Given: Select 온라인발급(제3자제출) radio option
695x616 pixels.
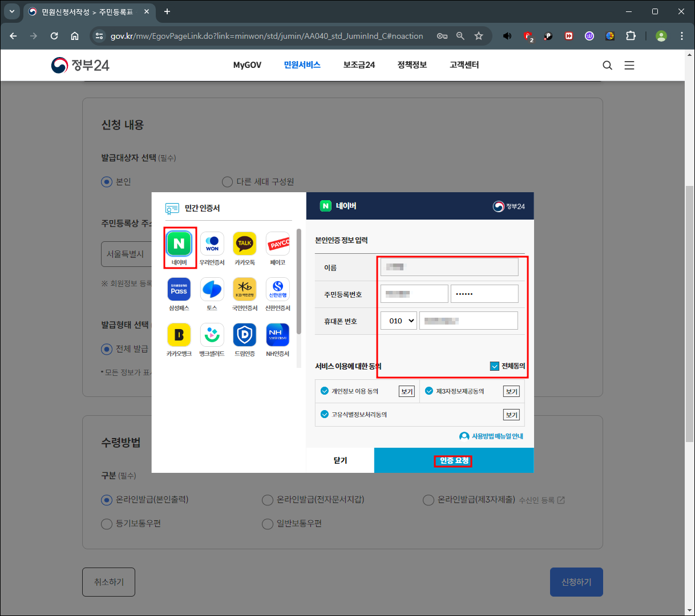Looking at the screenshot, I should pyautogui.click(x=429, y=500).
